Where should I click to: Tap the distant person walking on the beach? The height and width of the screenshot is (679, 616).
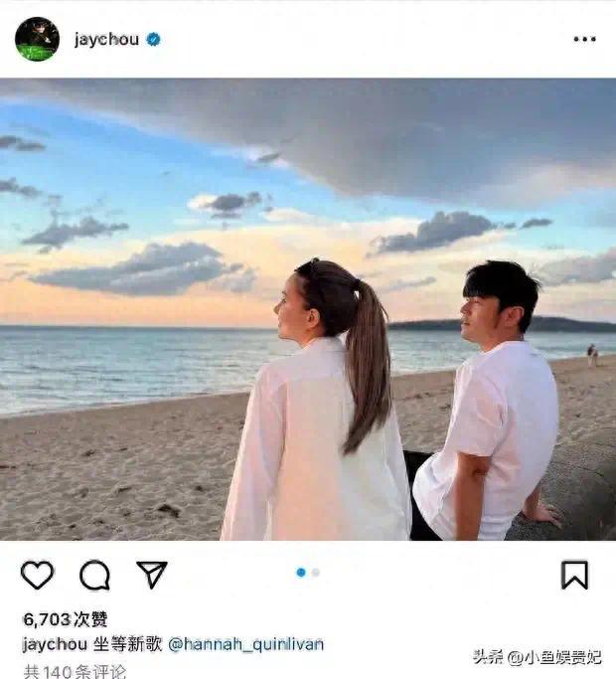592,356
